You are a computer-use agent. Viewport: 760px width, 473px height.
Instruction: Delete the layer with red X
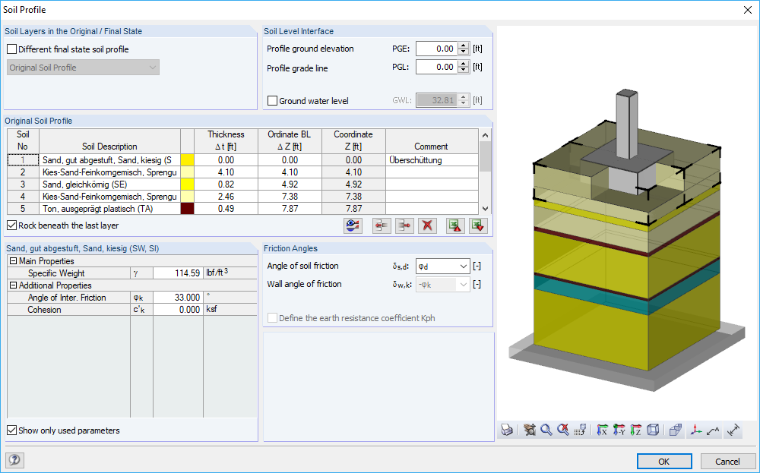click(x=427, y=226)
